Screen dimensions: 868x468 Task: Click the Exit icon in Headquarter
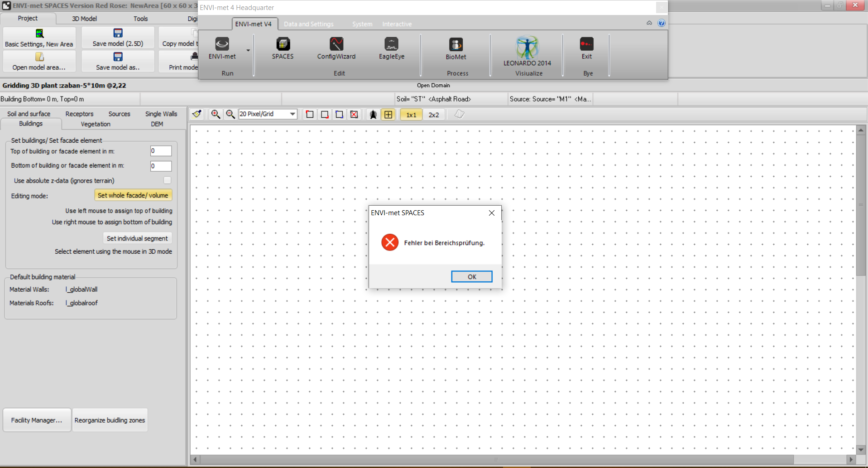coord(587,48)
